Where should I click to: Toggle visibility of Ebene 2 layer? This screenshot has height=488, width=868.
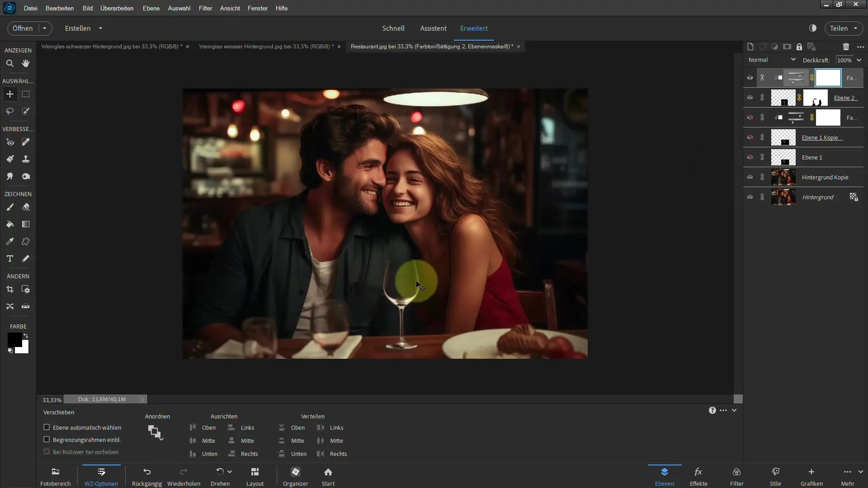coord(750,98)
